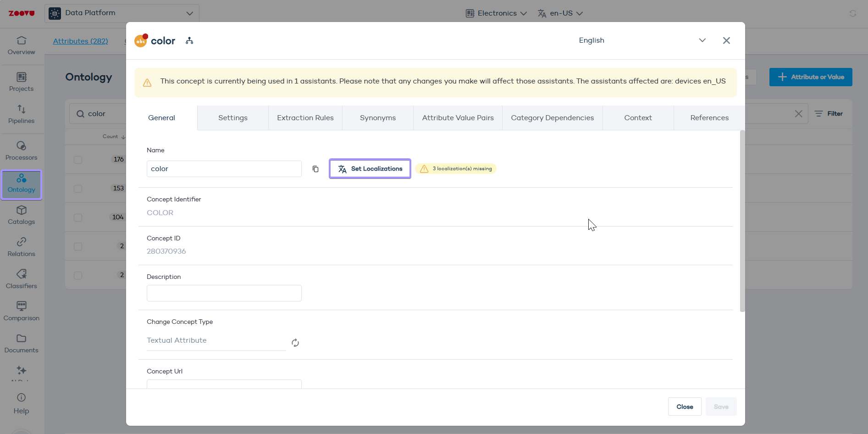Screen dimensions: 868x434
Task: Open the Help icon in the sidebar
Action: (22, 404)
